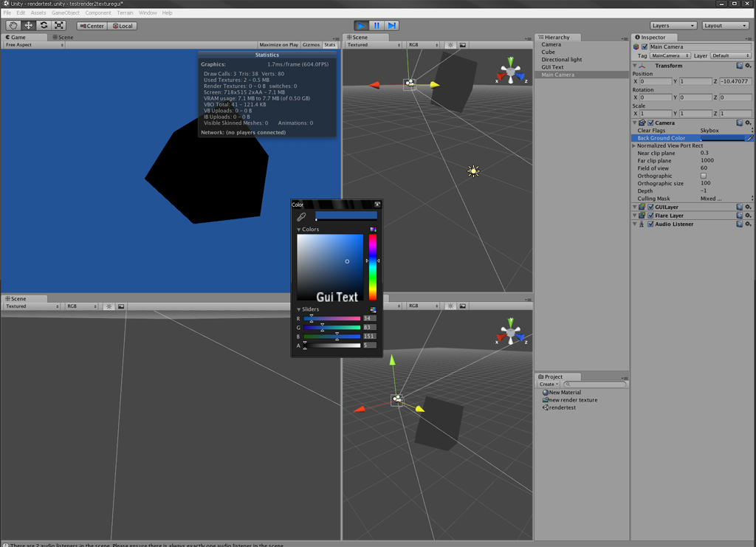756x547 pixels.
Task: Open the Textured draw mode dropdown
Action: coord(372,44)
